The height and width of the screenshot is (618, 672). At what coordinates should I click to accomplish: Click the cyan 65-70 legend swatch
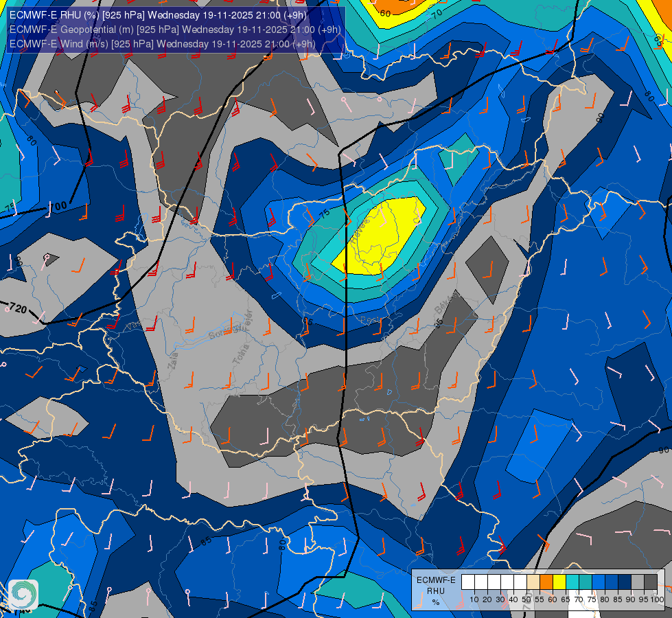[x=572, y=582]
